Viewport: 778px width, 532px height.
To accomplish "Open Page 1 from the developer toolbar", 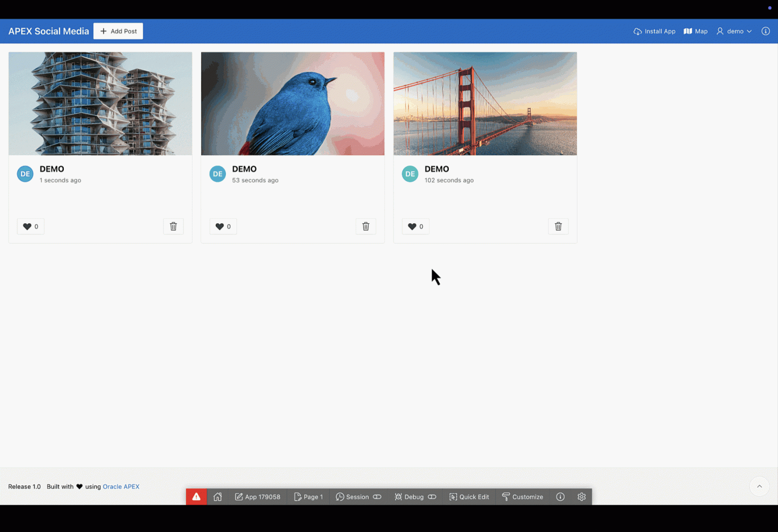I will click(x=308, y=497).
